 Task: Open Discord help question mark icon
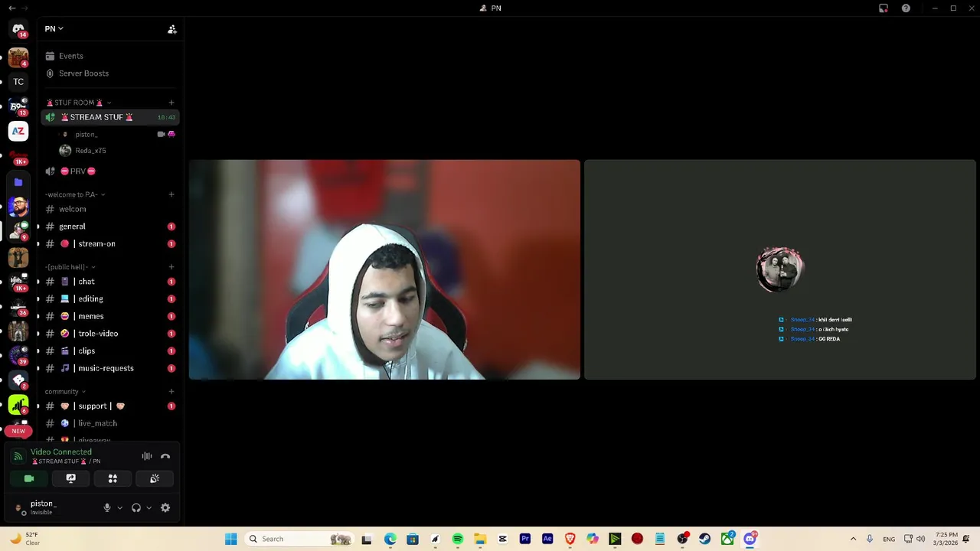[906, 8]
